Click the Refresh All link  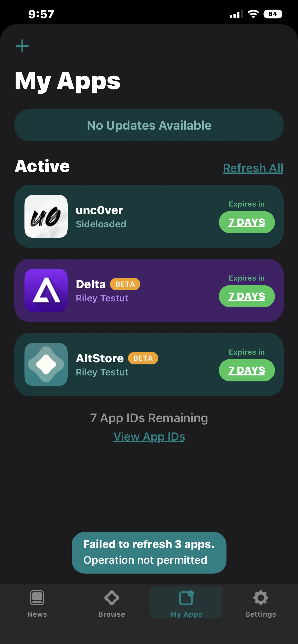253,168
